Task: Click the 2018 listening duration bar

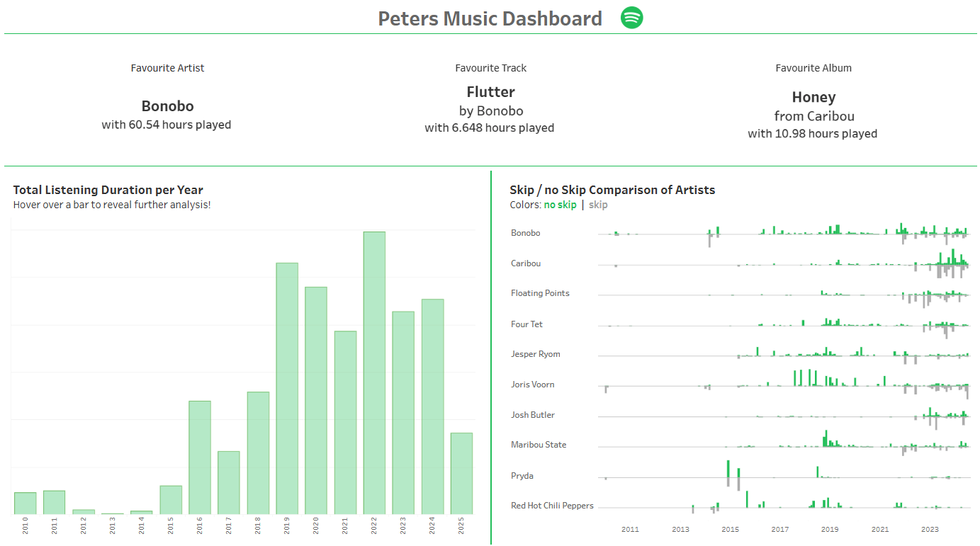Action: (258, 453)
